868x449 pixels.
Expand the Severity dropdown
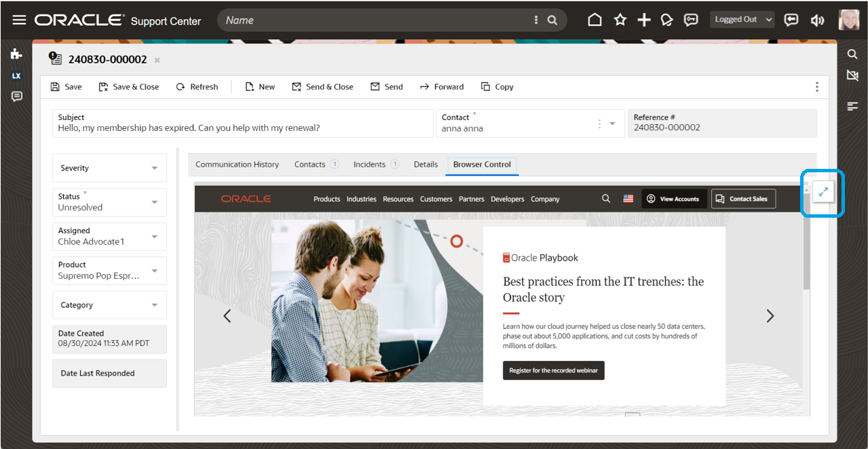pyautogui.click(x=110, y=168)
